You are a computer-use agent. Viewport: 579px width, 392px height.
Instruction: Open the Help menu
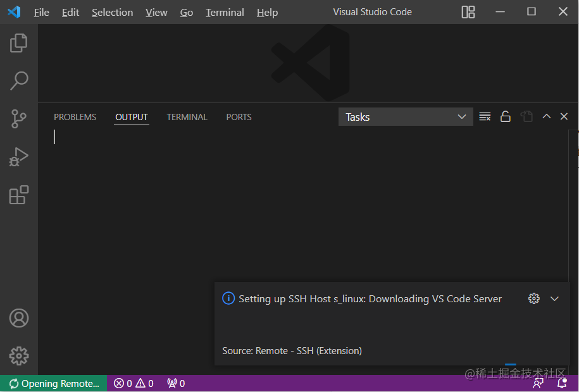[x=267, y=12]
